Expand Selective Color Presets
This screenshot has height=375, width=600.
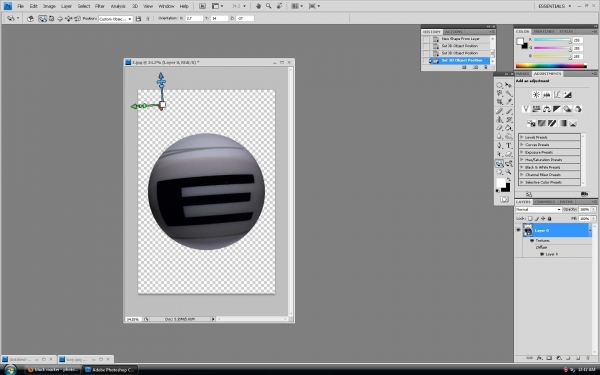click(522, 182)
